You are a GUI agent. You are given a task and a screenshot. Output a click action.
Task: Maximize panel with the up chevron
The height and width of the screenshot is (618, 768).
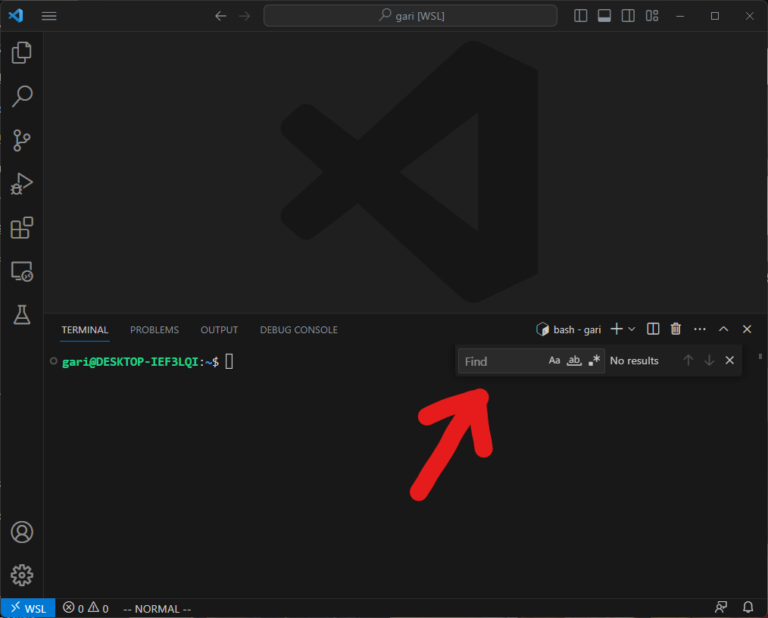723,329
